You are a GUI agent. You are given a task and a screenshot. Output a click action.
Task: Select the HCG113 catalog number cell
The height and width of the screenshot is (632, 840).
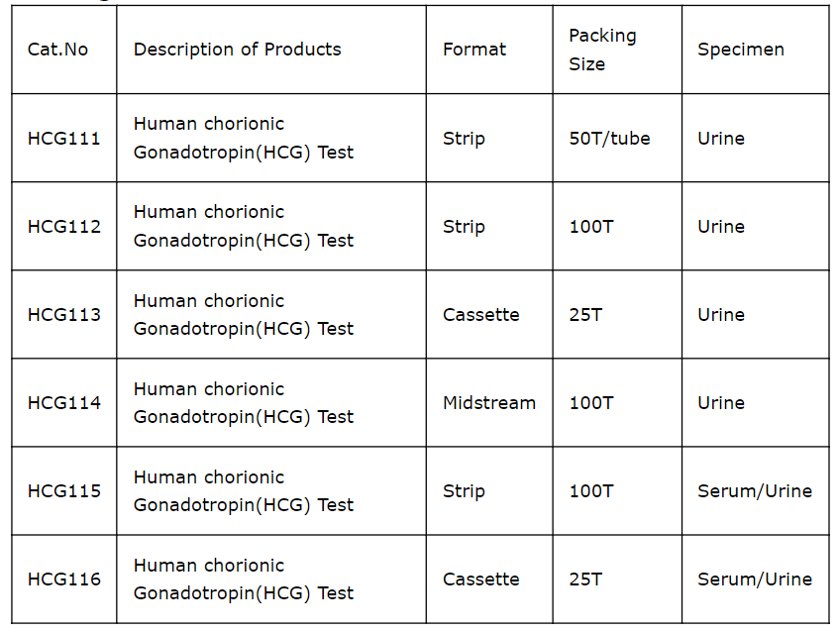click(x=64, y=315)
